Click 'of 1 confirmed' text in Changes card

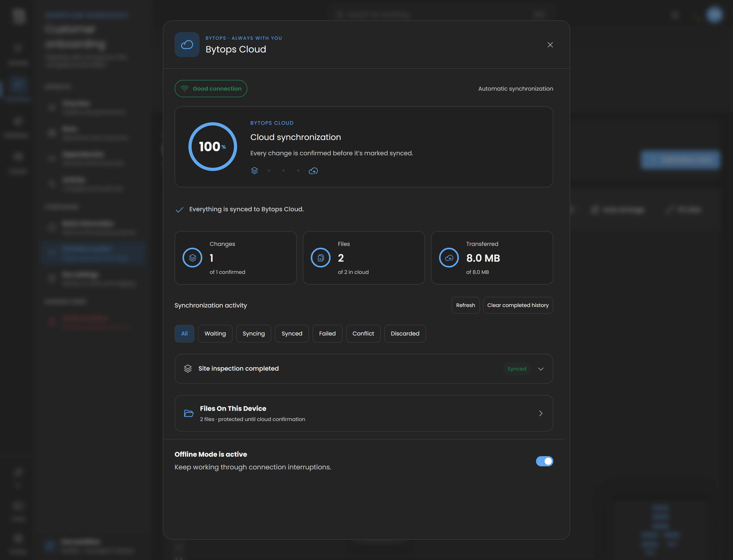[227, 272]
